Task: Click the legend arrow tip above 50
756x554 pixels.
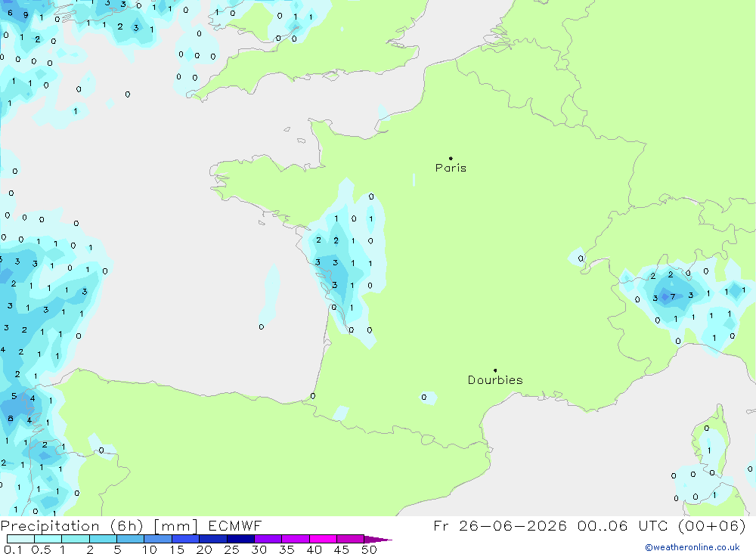Action: pos(379,540)
